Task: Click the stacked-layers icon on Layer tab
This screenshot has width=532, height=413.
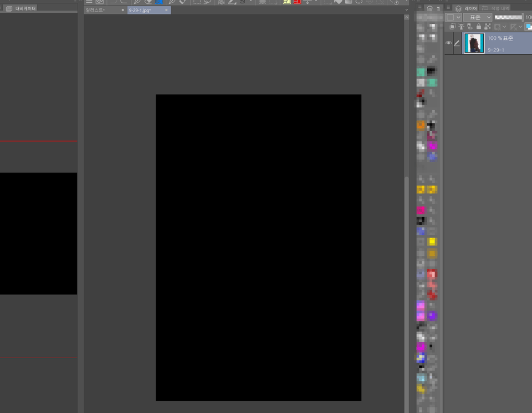Action: (458, 8)
